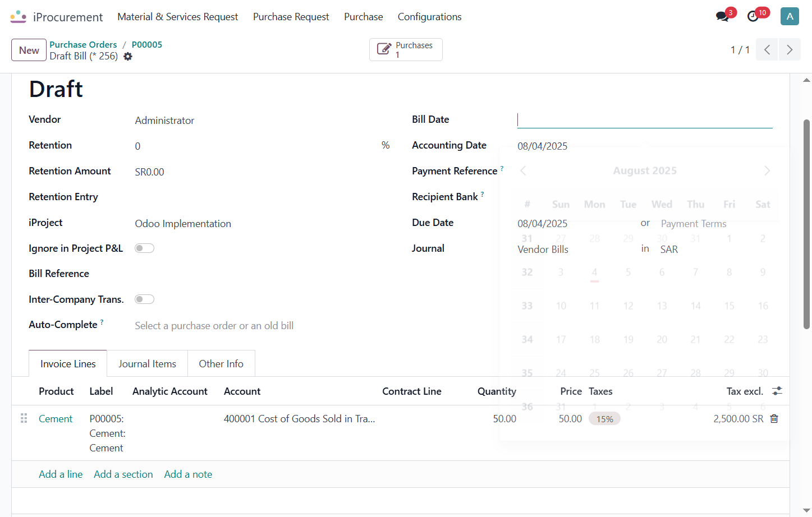Image resolution: width=812 pixels, height=517 pixels.
Task: Open Material & Services Request menu
Action: 178,17
